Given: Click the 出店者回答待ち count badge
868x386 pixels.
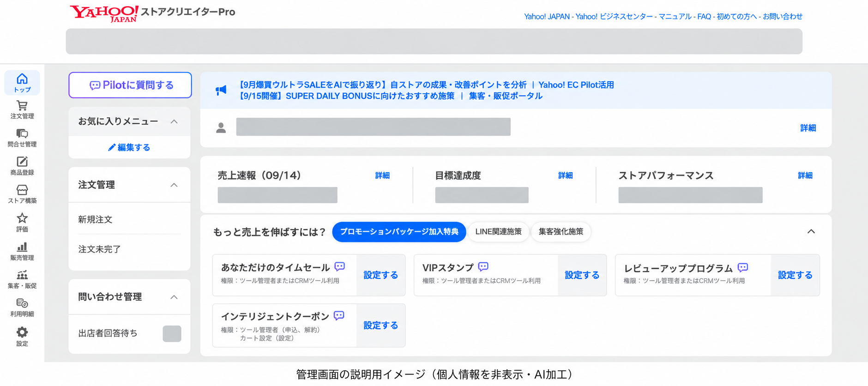Looking at the screenshot, I should [x=172, y=334].
